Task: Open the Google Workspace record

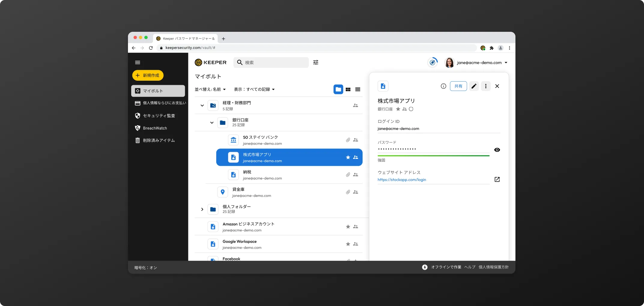Action: click(x=278, y=244)
